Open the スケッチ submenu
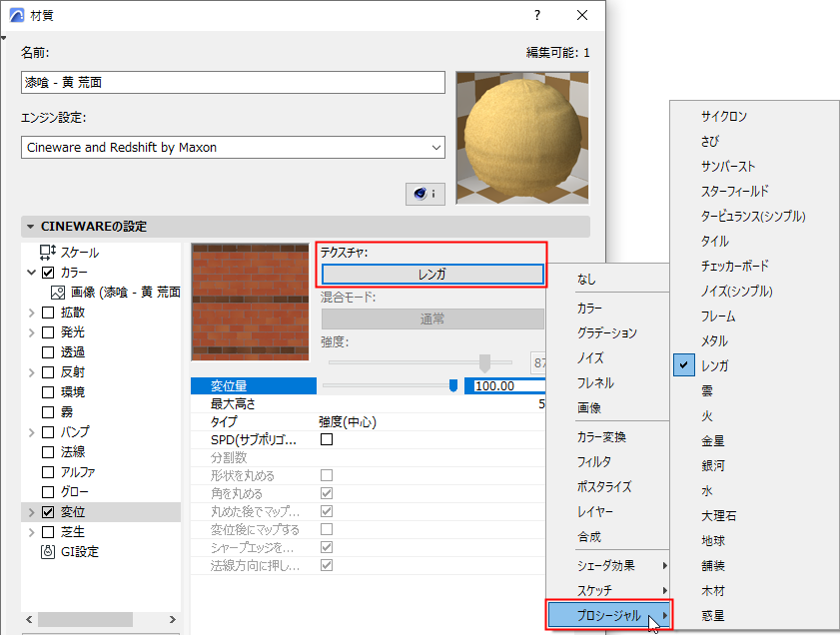Image resolution: width=840 pixels, height=635 pixels. (x=607, y=590)
